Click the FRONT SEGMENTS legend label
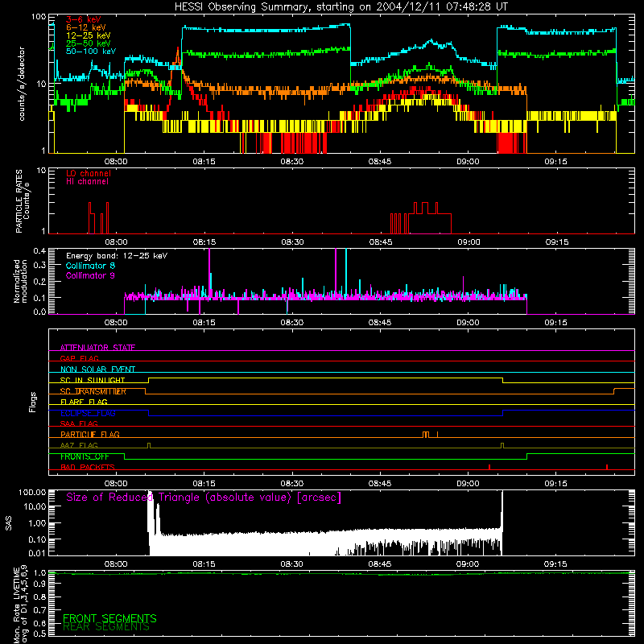The width and height of the screenshot is (644, 644). [109, 618]
